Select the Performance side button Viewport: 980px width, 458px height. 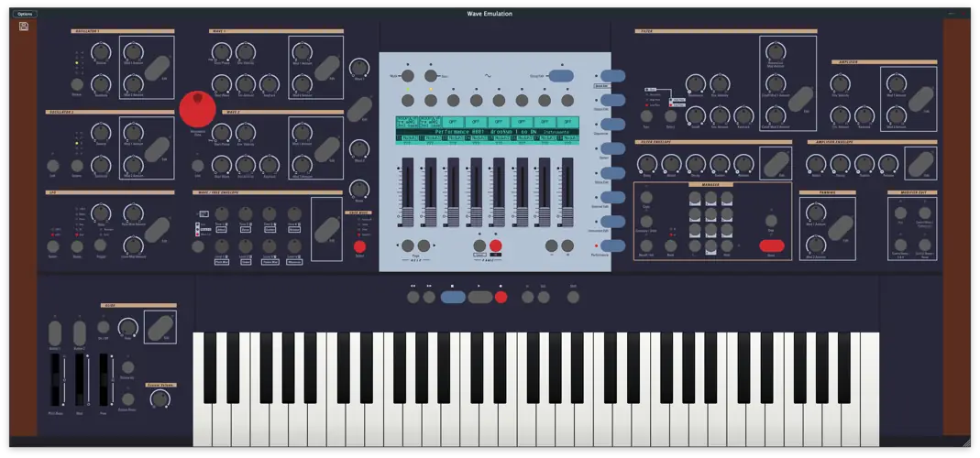pos(613,245)
